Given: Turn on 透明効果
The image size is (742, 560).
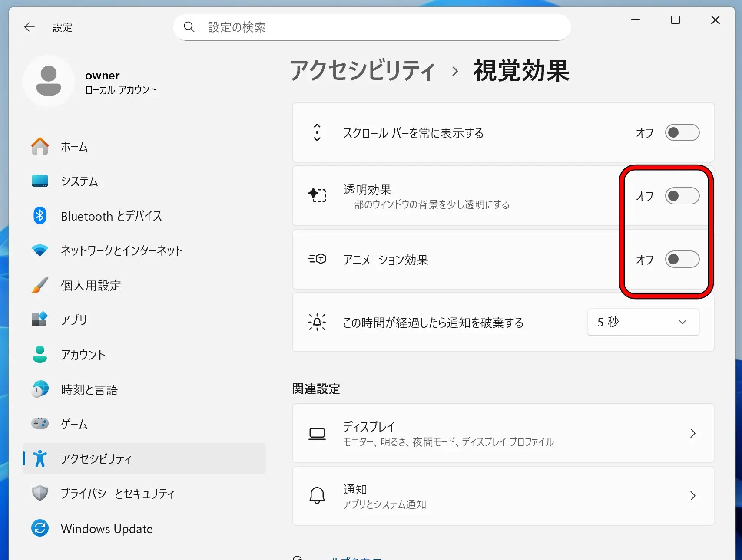Looking at the screenshot, I should 682,196.
